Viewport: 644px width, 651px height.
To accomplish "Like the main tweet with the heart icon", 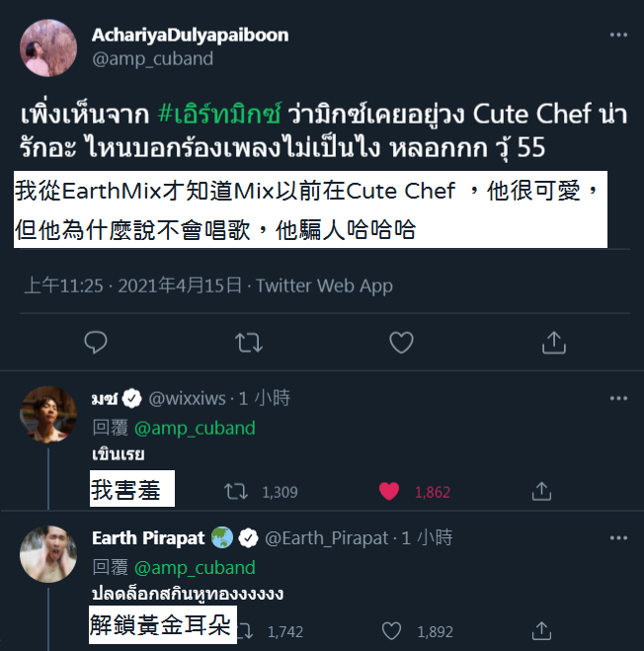I will pos(401,343).
